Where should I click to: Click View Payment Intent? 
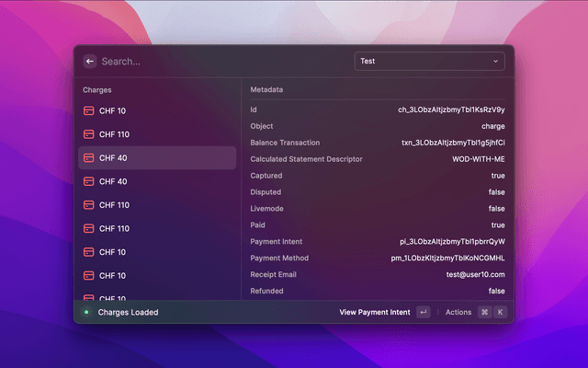coord(375,313)
